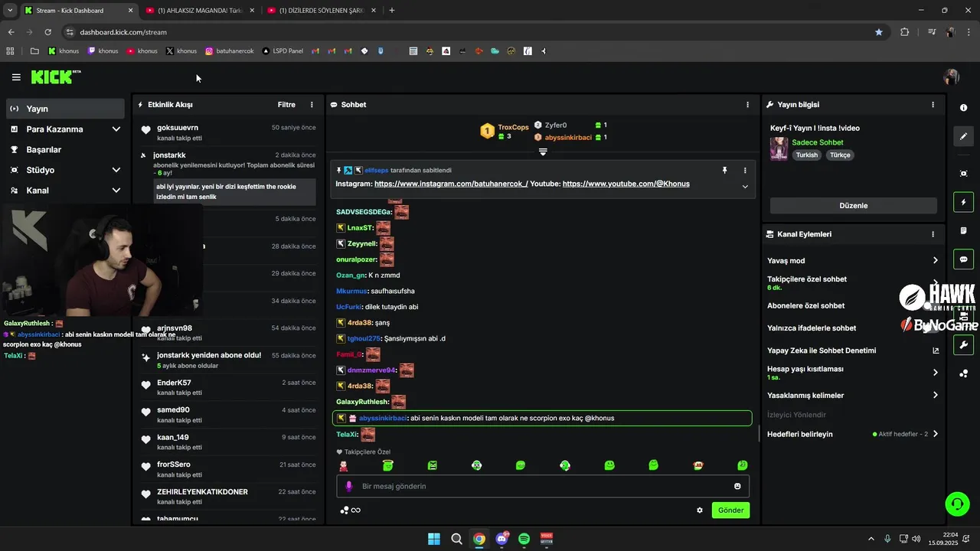
Task: Open the YouTube @Khonus link
Action: [x=626, y=184]
